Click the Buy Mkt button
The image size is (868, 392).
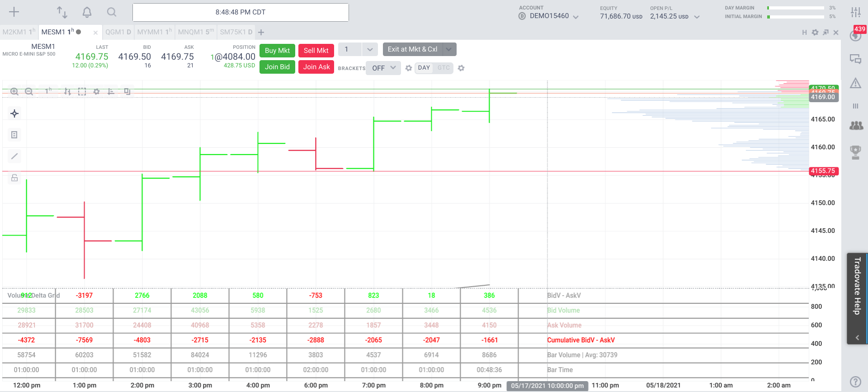pyautogui.click(x=277, y=51)
